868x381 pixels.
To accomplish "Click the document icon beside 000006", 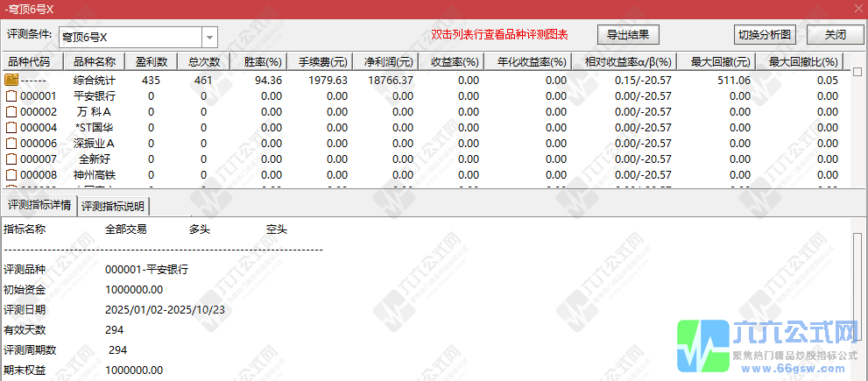I will pyautogui.click(x=11, y=143).
